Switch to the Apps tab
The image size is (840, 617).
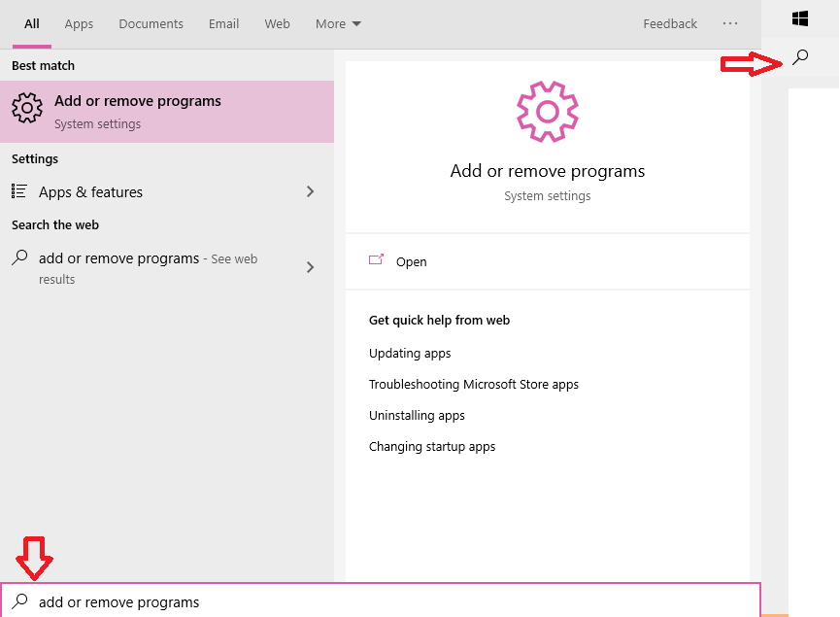(x=79, y=23)
